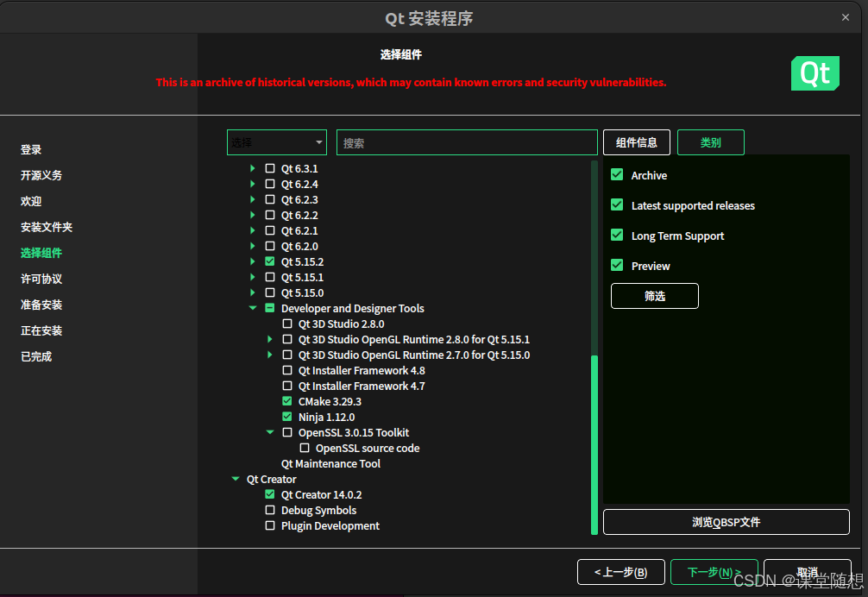The image size is (868, 597).
Task: Click the 取消 cancel button
Action: pos(807,572)
